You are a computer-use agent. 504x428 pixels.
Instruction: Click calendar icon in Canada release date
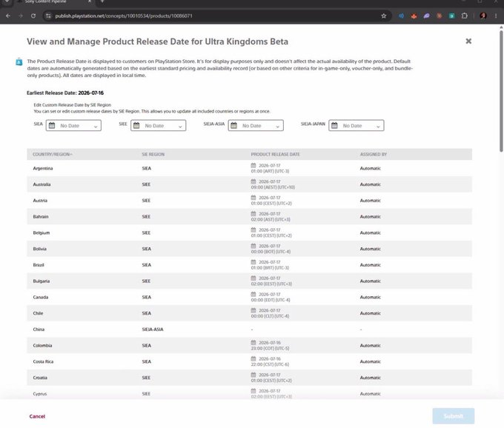click(x=253, y=294)
